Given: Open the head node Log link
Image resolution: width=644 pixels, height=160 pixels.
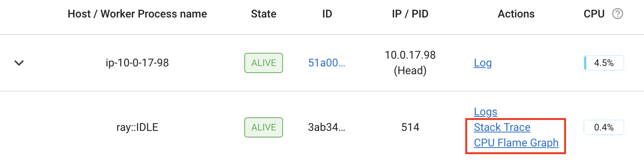Looking at the screenshot, I should 483,63.
